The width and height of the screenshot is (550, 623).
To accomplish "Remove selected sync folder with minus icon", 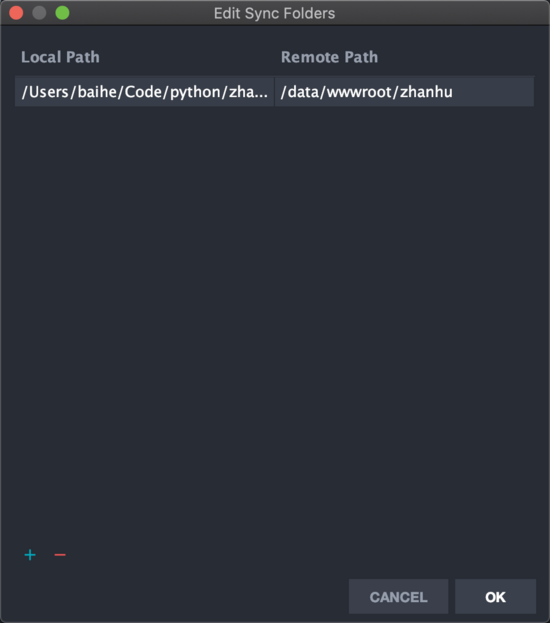I will pyautogui.click(x=60, y=555).
